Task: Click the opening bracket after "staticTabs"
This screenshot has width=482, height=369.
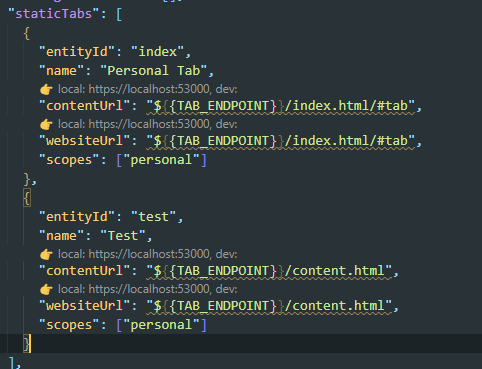Action: click(x=119, y=14)
